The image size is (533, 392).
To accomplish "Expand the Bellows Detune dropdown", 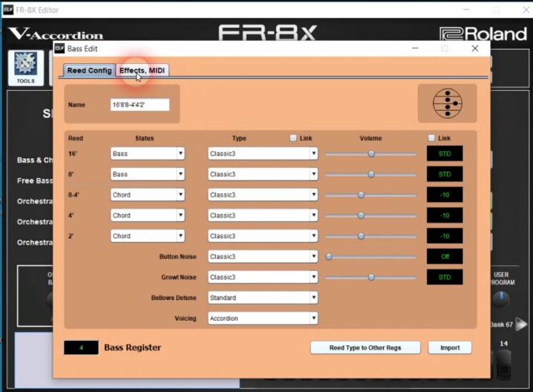I will point(262,298).
